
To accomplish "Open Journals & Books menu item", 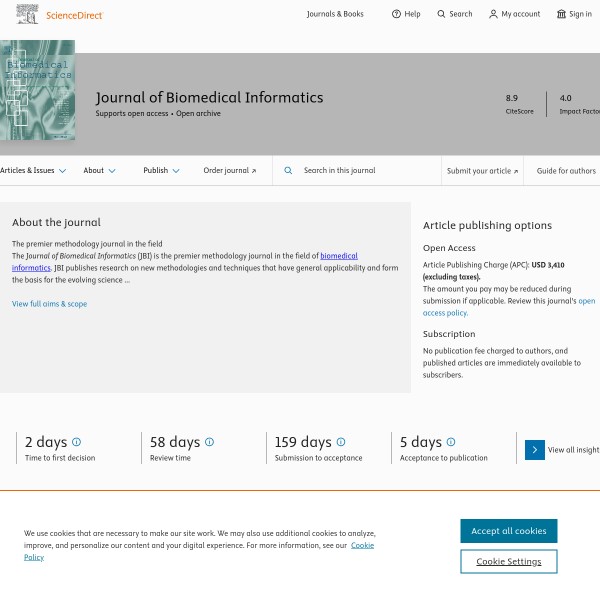I will pyautogui.click(x=335, y=14).
